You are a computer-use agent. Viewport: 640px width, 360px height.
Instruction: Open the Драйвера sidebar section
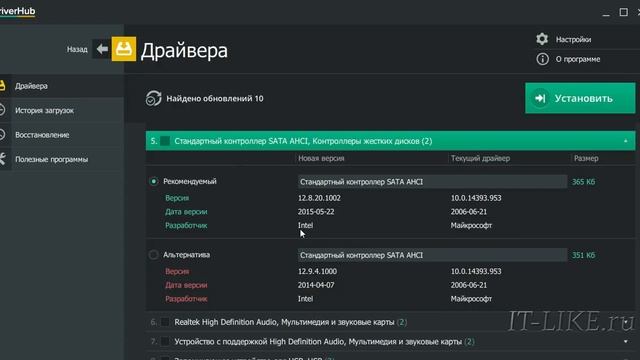tap(62, 86)
